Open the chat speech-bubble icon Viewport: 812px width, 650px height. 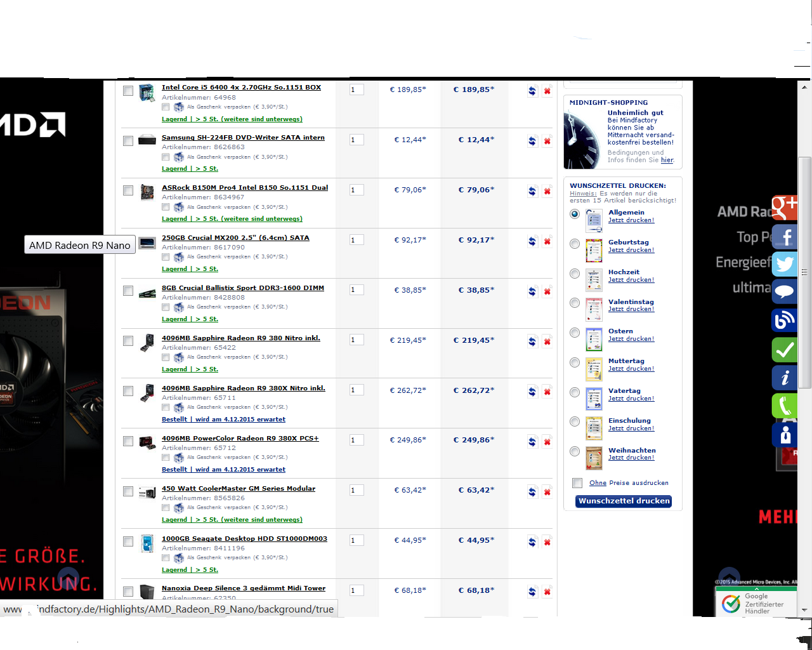tap(784, 292)
